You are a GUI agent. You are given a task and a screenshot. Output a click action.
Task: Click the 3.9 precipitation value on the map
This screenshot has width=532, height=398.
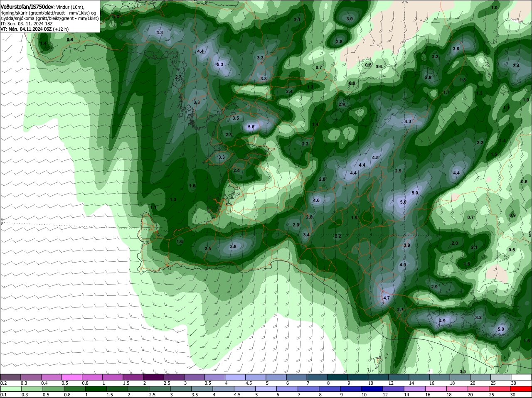tap(407, 245)
